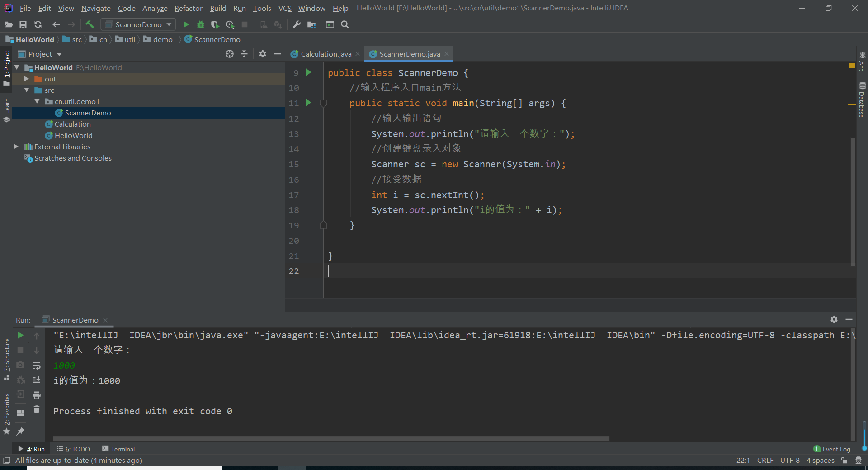This screenshot has height=470, width=868.
Task: Open the ScannerDemo run configuration dropdown
Action: 138,24
